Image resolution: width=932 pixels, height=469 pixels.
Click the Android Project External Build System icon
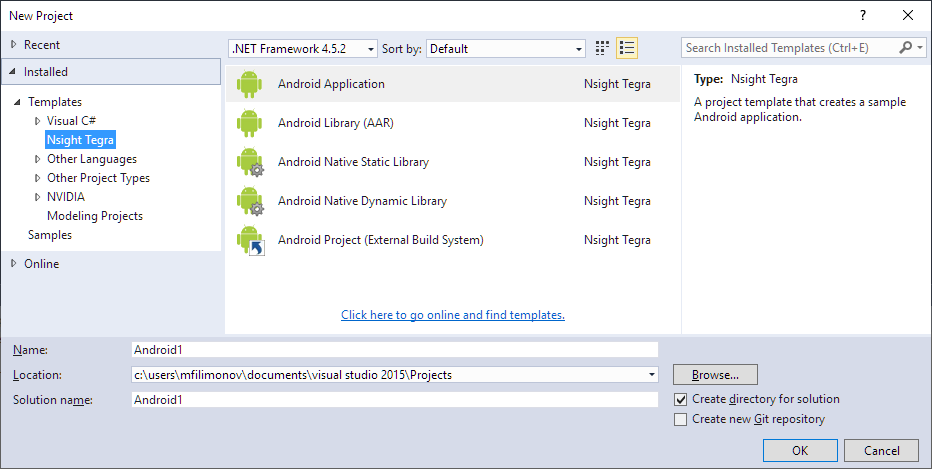[x=250, y=240]
